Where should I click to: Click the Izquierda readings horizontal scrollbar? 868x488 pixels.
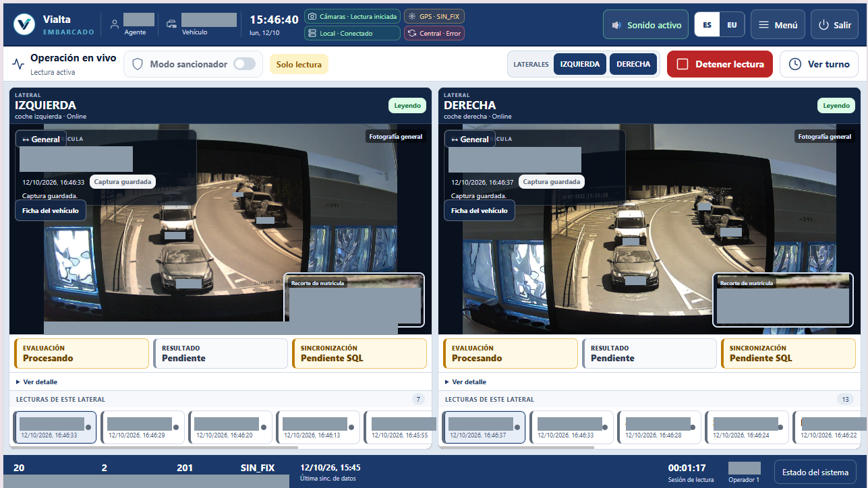155,446
